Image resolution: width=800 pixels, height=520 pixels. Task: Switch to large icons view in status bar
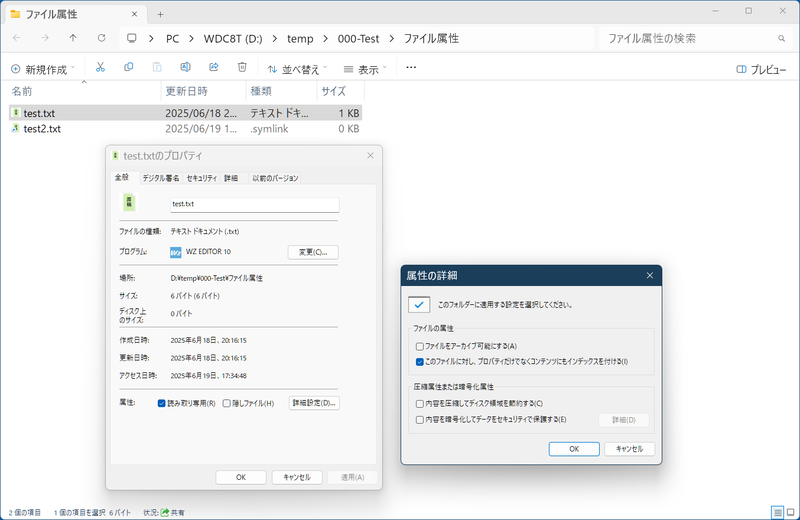[x=790, y=512]
